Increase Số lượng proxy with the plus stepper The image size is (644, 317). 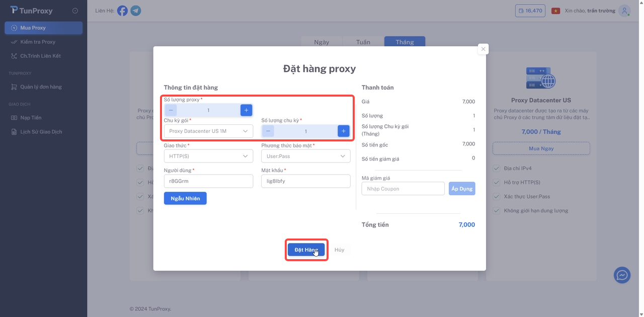tap(246, 110)
